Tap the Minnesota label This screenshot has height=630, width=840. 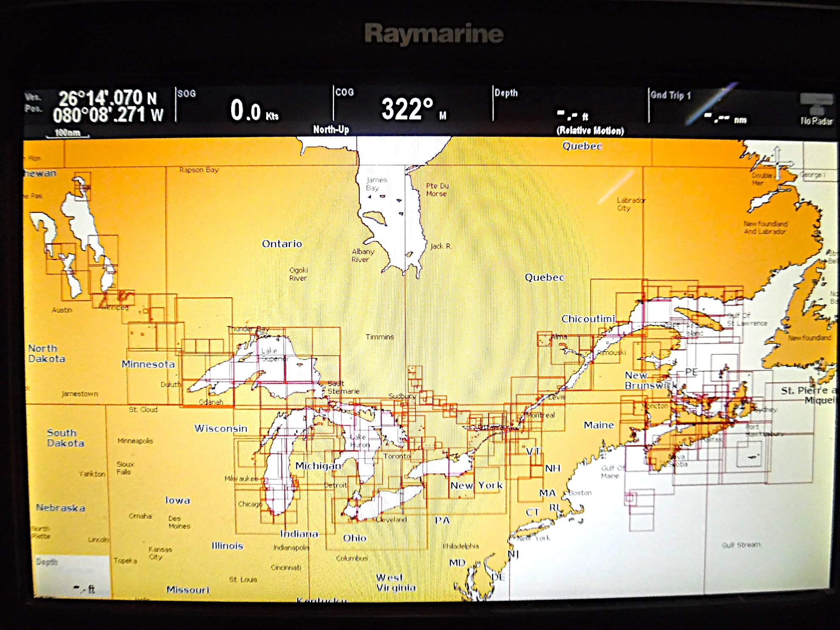148,364
